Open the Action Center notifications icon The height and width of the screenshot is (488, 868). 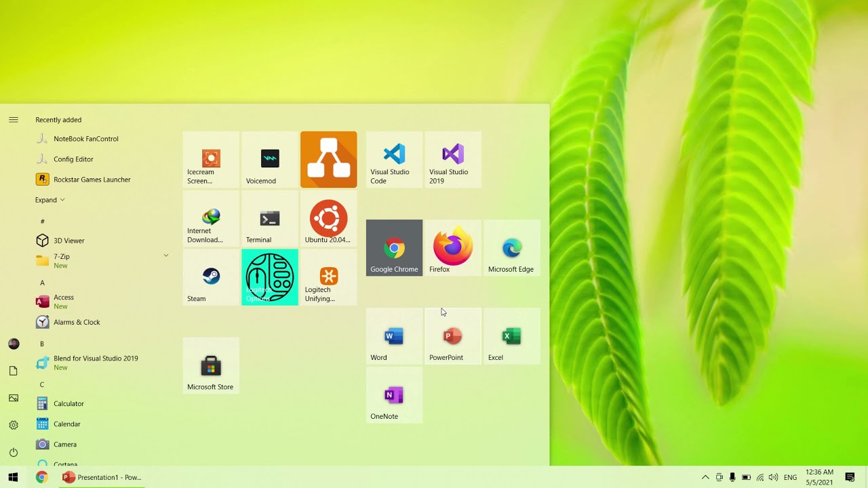[850, 477]
